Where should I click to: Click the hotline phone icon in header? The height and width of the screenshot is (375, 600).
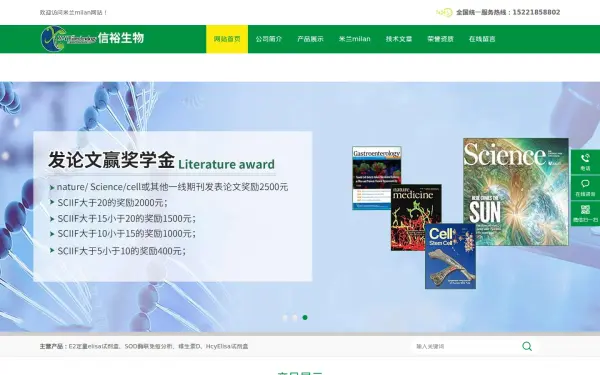444,13
